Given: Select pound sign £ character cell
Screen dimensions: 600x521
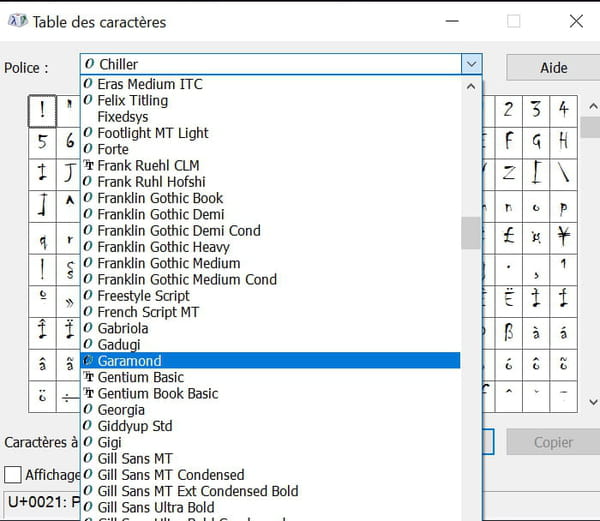Looking at the screenshot, I should [x=509, y=238].
